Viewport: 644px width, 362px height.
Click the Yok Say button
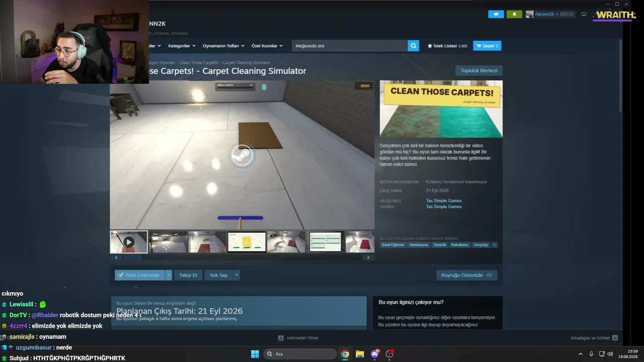(219, 275)
